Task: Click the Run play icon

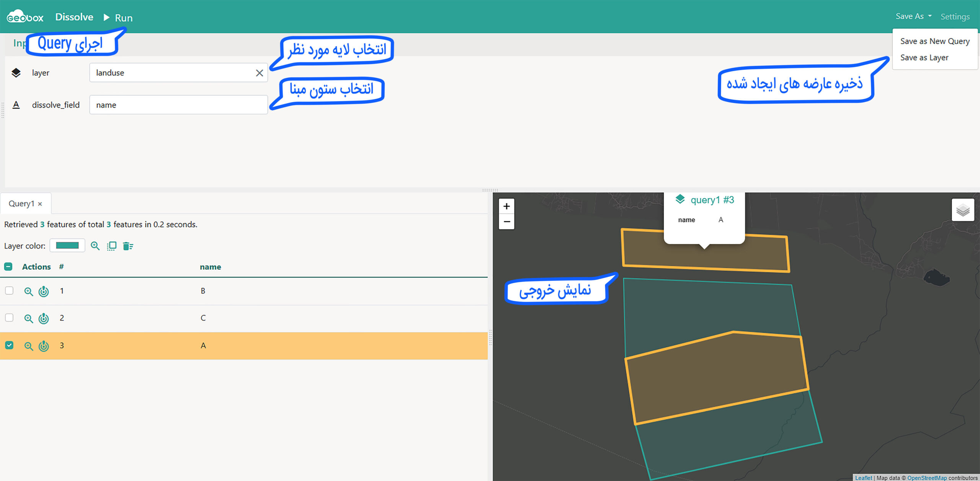Action: point(106,18)
